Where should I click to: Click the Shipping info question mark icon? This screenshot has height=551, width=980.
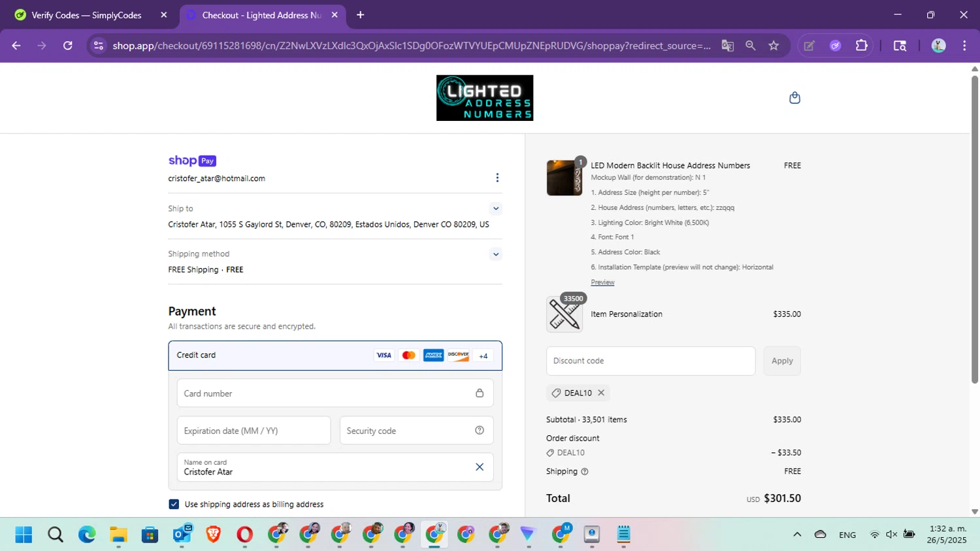click(x=585, y=471)
